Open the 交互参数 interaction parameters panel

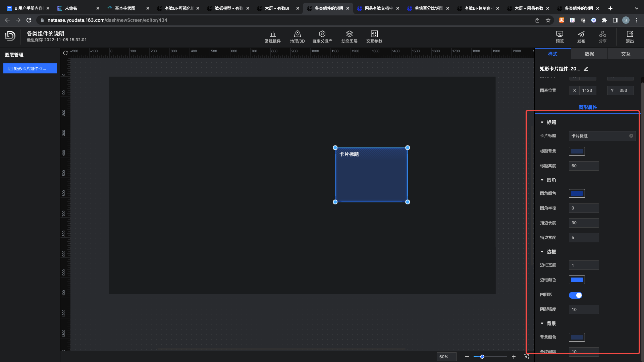coord(374,37)
